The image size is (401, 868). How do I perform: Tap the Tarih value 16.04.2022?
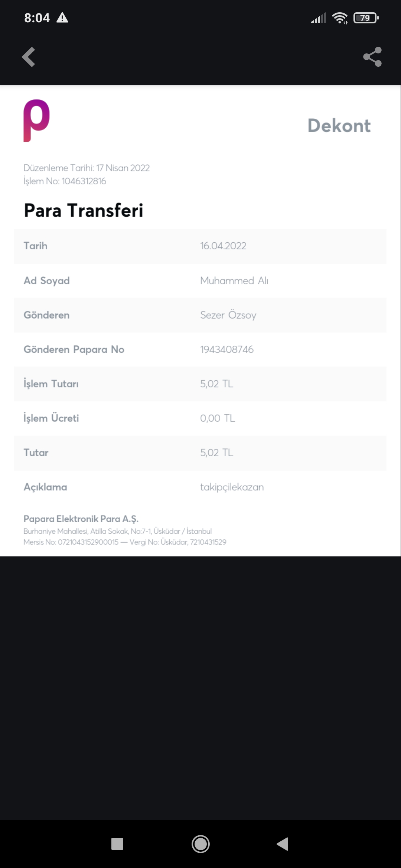pos(223,246)
